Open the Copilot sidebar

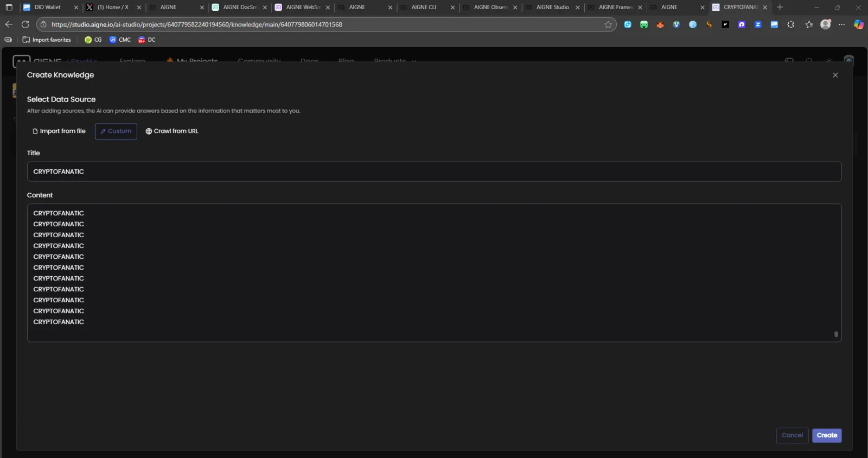pyautogui.click(x=859, y=24)
